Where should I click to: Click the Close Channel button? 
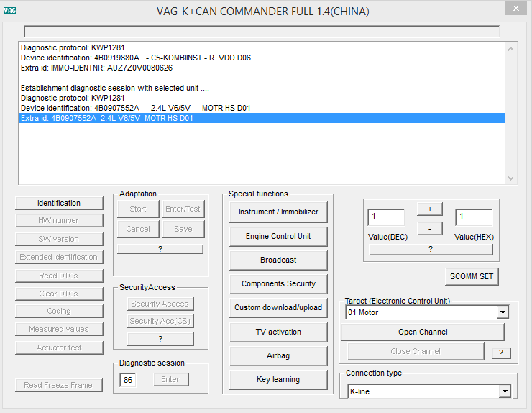click(x=416, y=352)
